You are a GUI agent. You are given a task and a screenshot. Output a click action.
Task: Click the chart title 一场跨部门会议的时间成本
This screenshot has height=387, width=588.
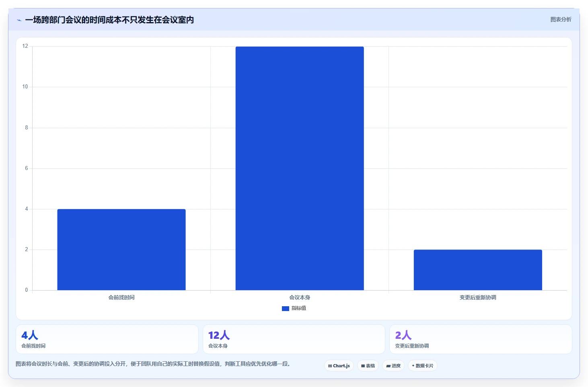click(109, 20)
